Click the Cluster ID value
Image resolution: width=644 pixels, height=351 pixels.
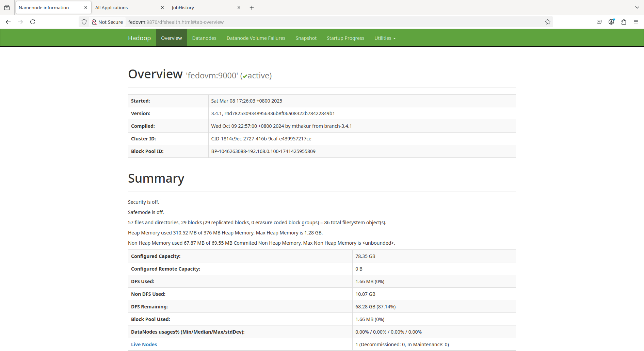tap(261, 139)
